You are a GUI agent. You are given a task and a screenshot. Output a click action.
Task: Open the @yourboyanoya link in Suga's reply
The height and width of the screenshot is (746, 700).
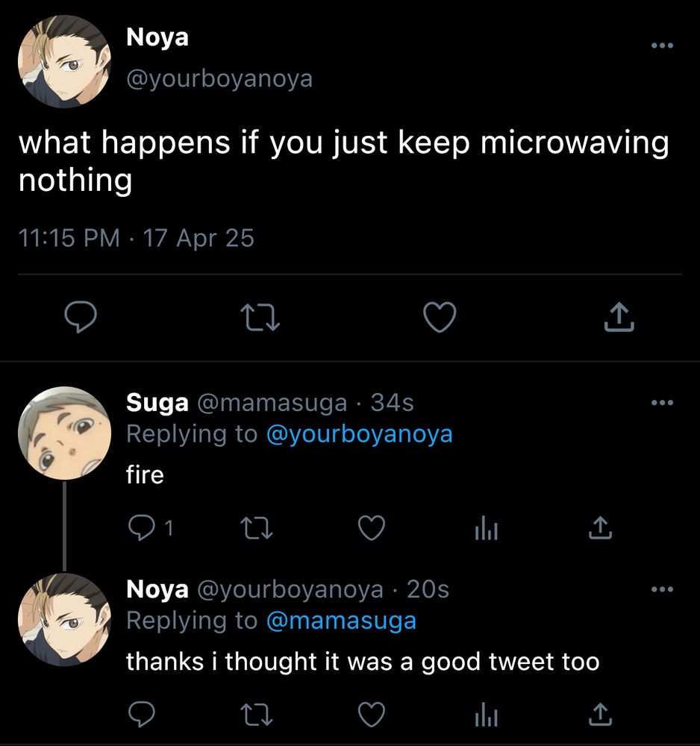[x=361, y=433]
